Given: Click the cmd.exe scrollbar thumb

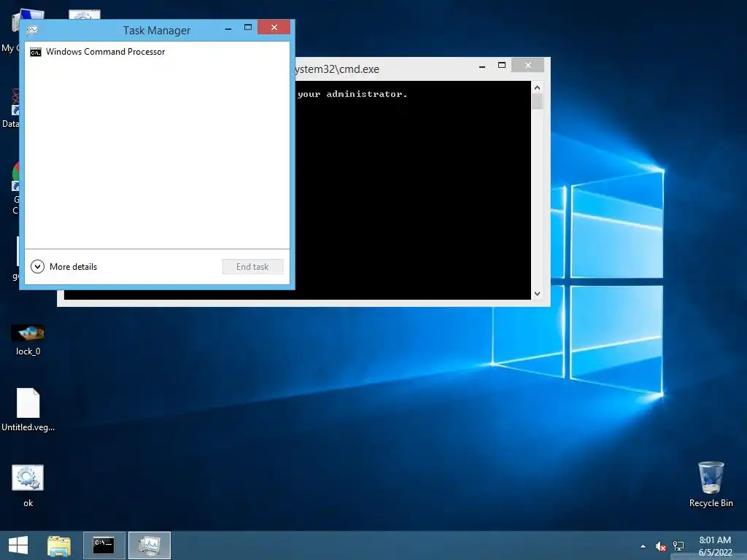Looking at the screenshot, I should coord(538,101).
